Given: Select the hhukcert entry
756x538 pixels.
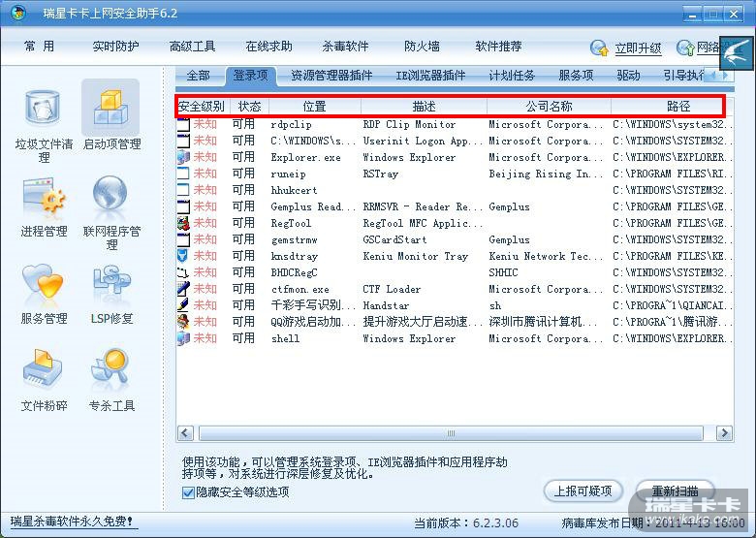Looking at the screenshot, I should click(455, 190).
